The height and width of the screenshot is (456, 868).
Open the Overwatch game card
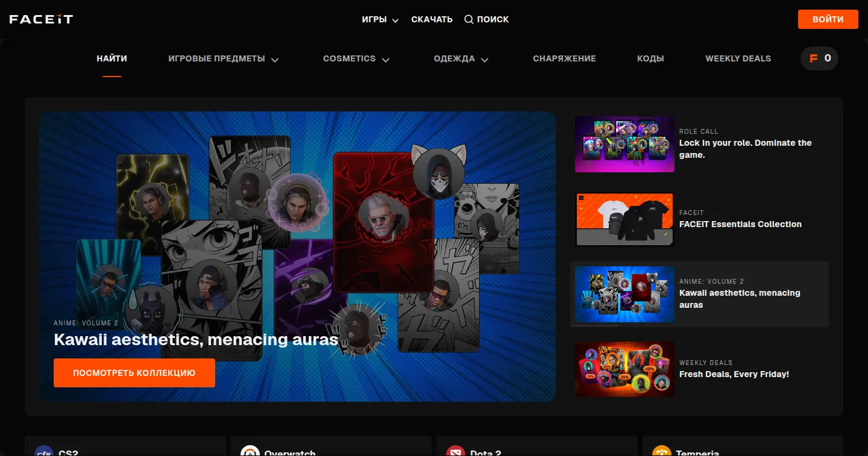332,446
